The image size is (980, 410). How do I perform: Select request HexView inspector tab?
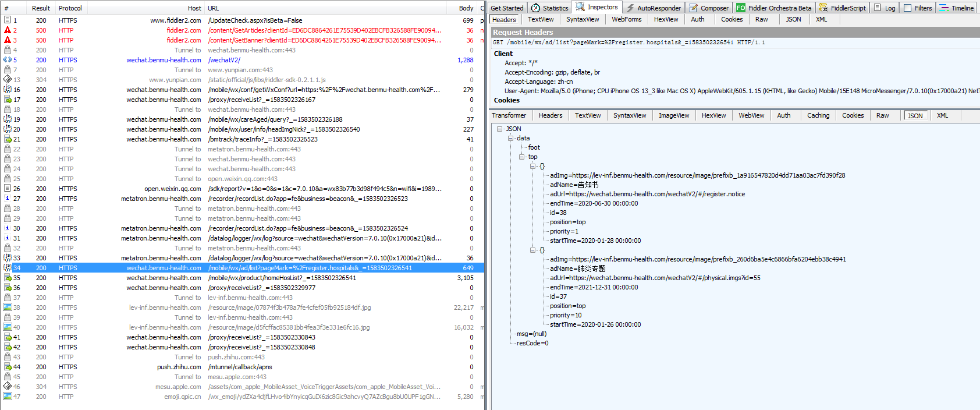666,19
